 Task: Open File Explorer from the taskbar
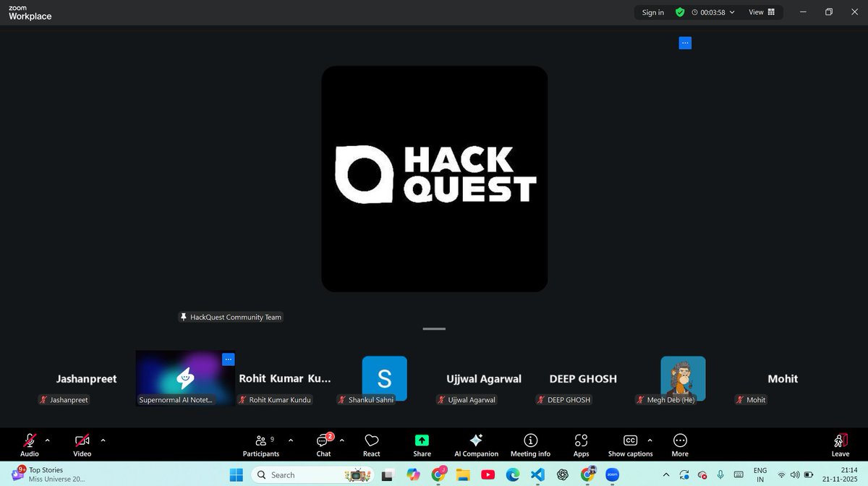pyautogui.click(x=463, y=474)
